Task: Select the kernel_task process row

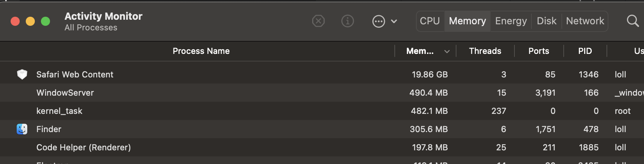Action: pos(322,111)
